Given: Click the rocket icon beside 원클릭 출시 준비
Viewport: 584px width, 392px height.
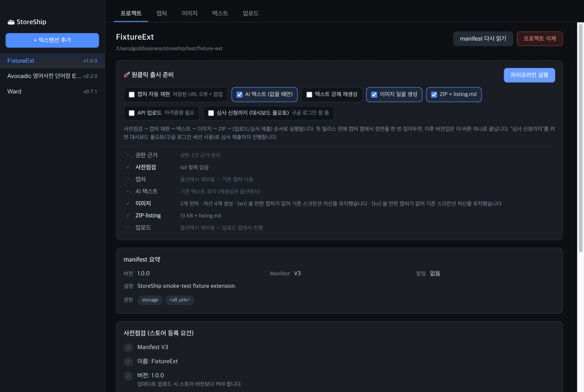Looking at the screenshot, I should (x=127, y=75).
